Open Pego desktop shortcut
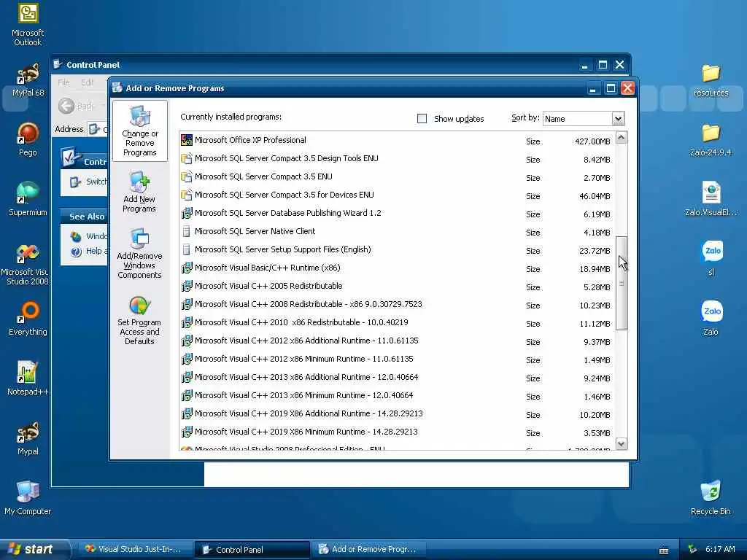 [28, 139]
